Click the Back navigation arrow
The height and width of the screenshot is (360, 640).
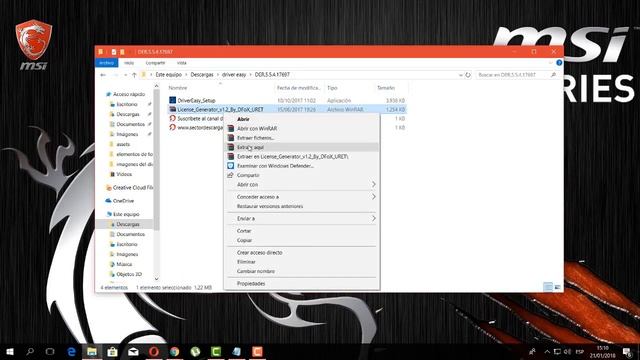(103, 75)
